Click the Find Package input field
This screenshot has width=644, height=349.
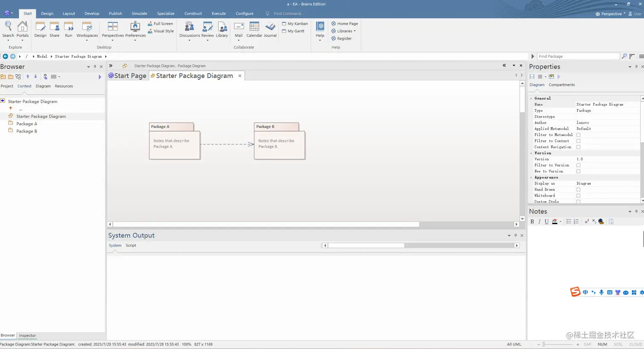[578, 56]
